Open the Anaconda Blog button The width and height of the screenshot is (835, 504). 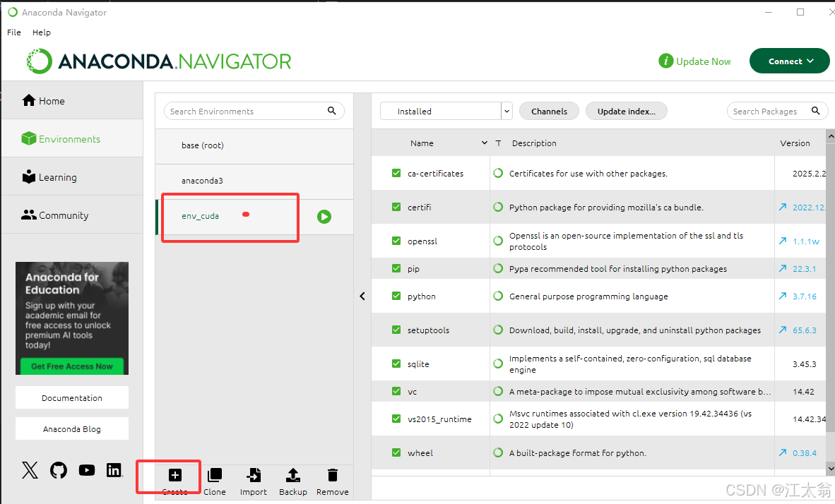(x=72, y=429)
